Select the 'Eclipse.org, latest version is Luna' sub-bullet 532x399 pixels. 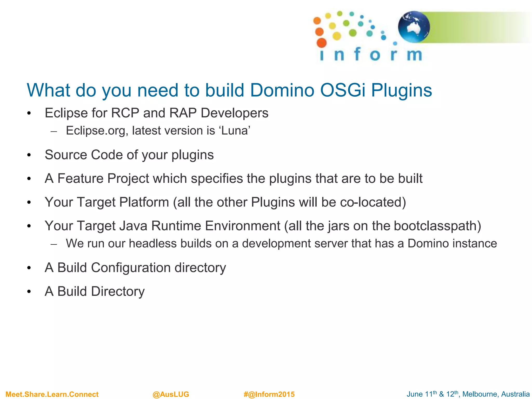158,130
